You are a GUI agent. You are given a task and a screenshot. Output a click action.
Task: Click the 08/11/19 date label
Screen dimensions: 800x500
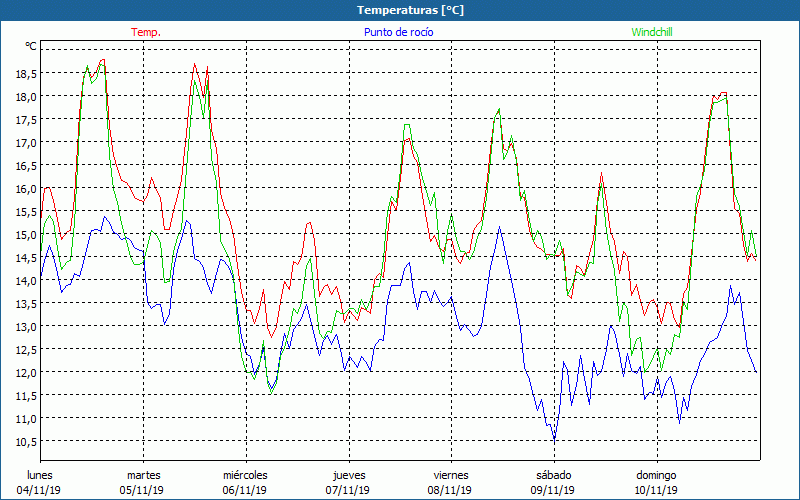(449, 490)
